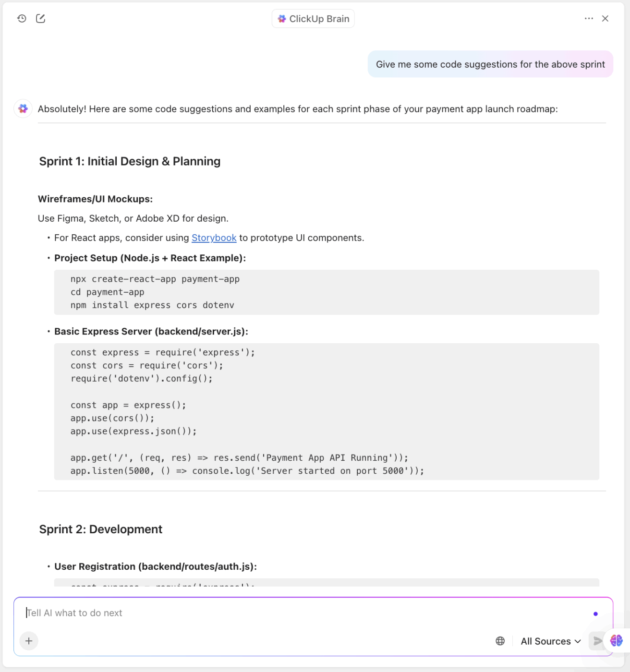Select the user's code suggestions message bubble
This screenshot has width=630, height=672.
tap(490, 64)
